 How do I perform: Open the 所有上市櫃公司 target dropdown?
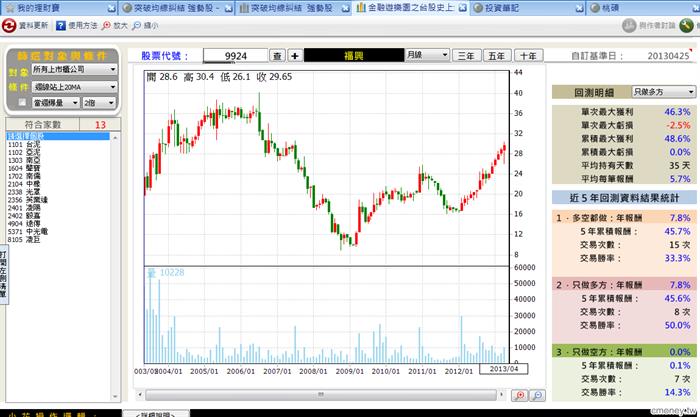click(x=74, y=69)
